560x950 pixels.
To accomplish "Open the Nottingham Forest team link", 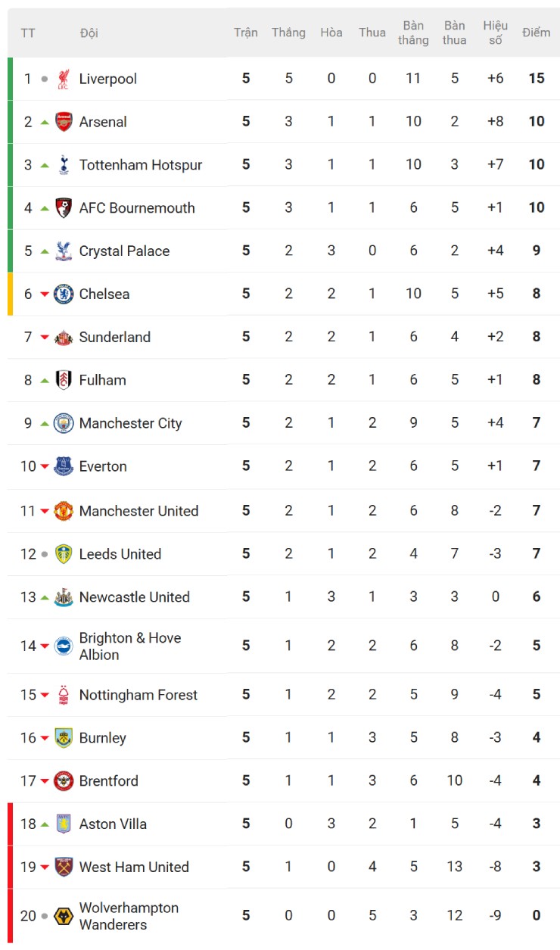I will pos(138,695).
